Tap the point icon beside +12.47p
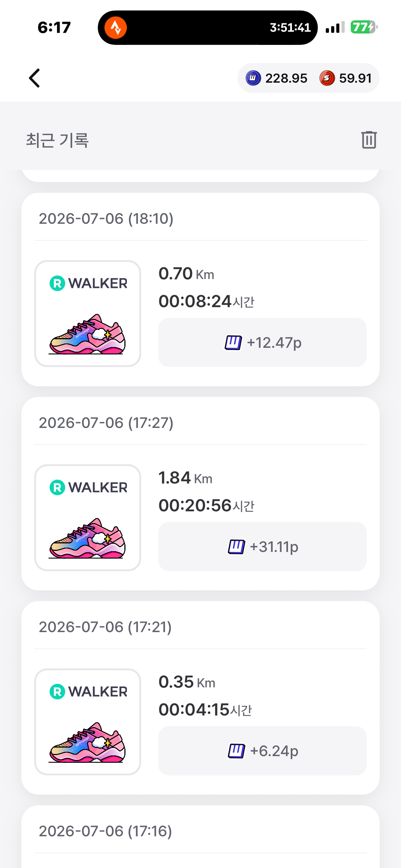 coord(233,343)
